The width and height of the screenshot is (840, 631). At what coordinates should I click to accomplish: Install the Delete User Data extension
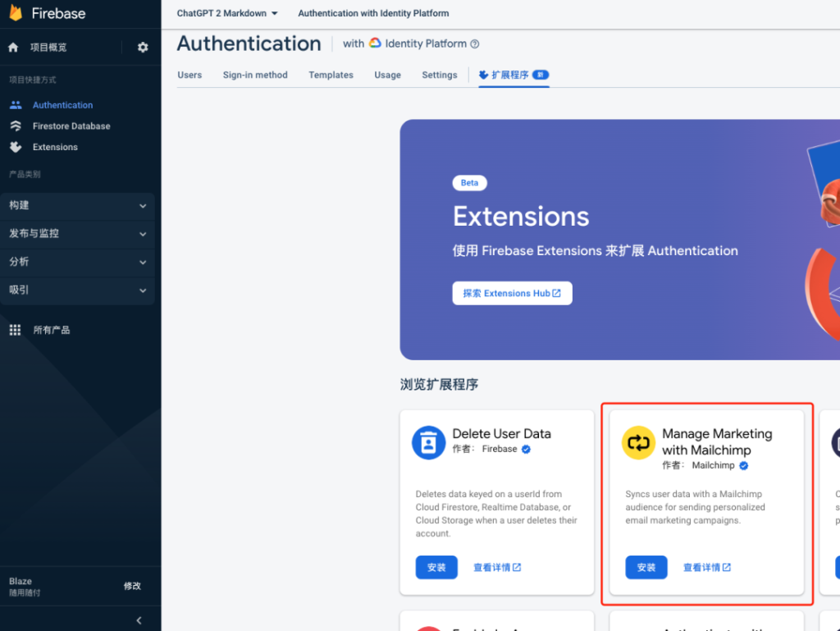pyautogui.click(x=436, y=567)
